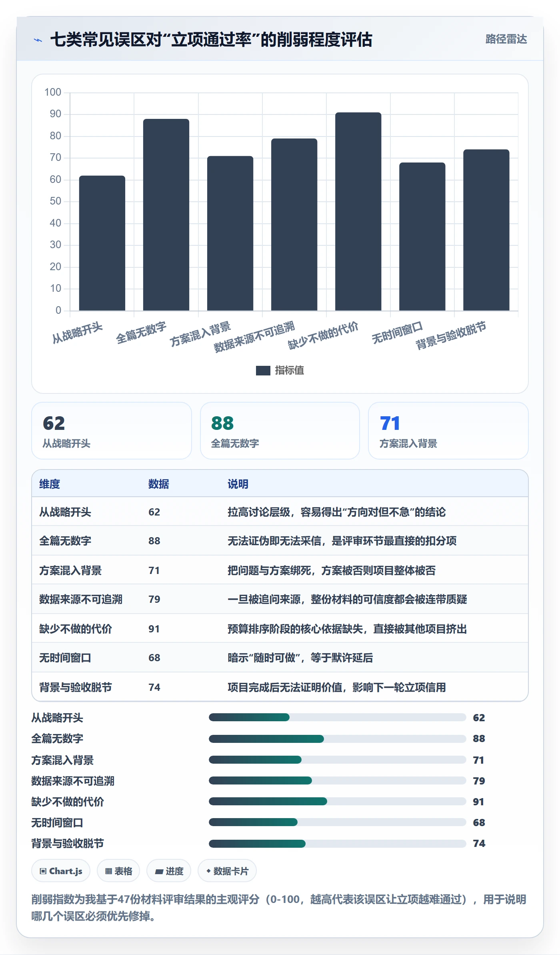Image resolution: width=560 pixels, height=955 pixels.
Task: Click the chart title heading text
Action: pos(211,40)
